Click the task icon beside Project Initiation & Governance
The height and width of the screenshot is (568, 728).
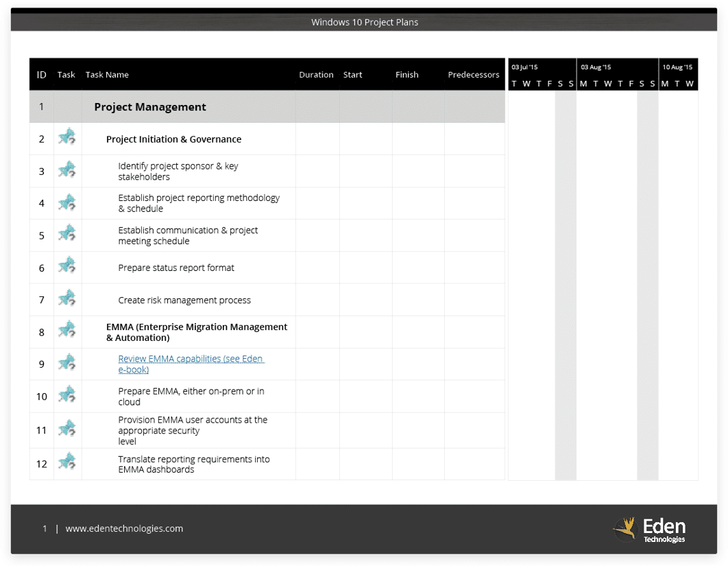66,137
